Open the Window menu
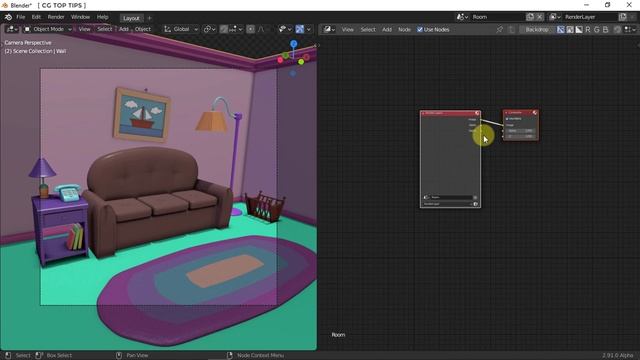The image size is (640, 360). (x=80, y=17)
